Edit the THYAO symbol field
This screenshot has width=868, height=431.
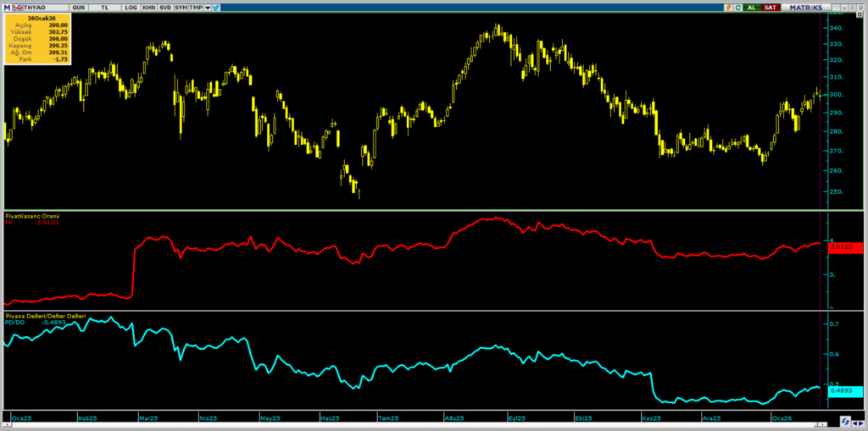click(46, 8)
